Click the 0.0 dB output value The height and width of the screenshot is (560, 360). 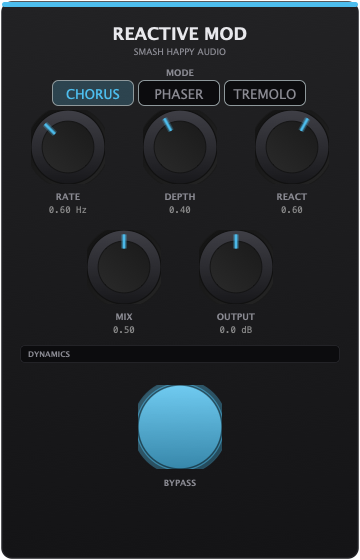(x=236, y=330)
